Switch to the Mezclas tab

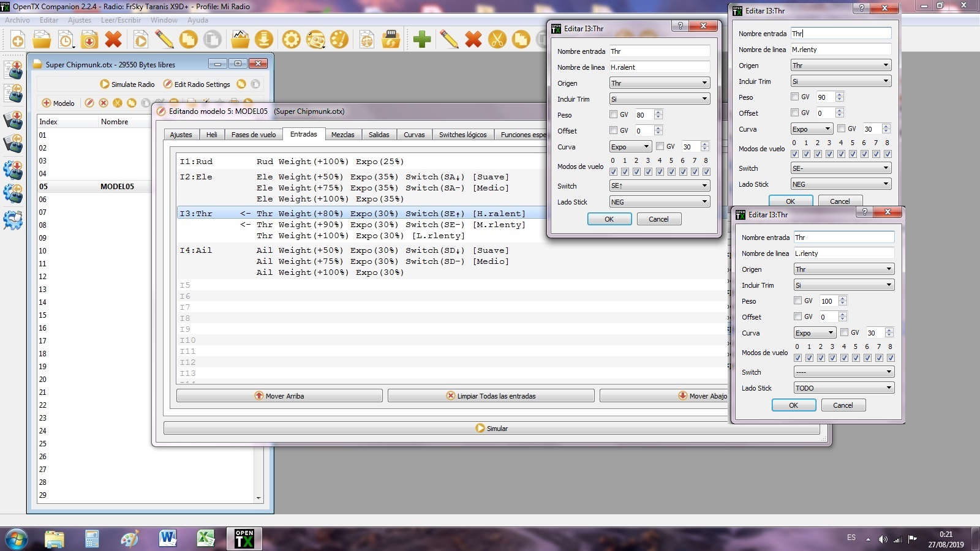(342, 135)
